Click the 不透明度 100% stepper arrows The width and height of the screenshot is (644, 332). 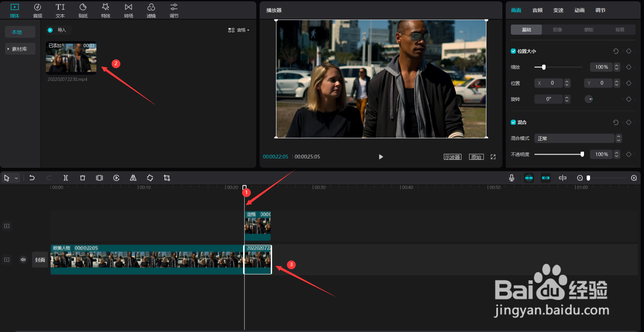point(617,154)
